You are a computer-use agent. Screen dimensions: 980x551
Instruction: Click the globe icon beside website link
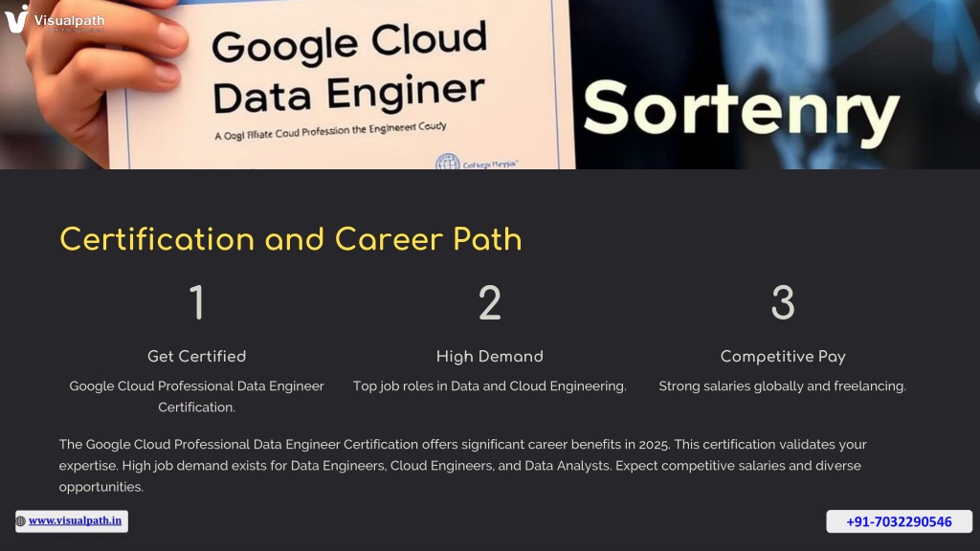pos(21,521)
